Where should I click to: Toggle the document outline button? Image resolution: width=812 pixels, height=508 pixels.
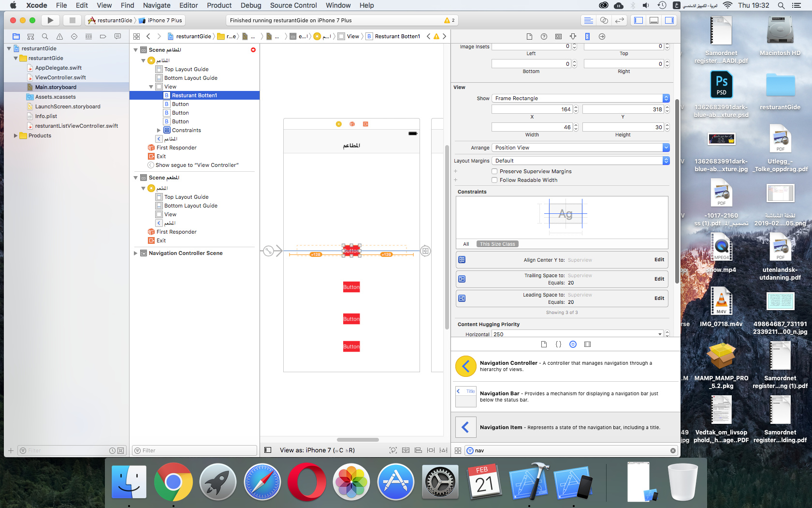(x=268, y=450)
